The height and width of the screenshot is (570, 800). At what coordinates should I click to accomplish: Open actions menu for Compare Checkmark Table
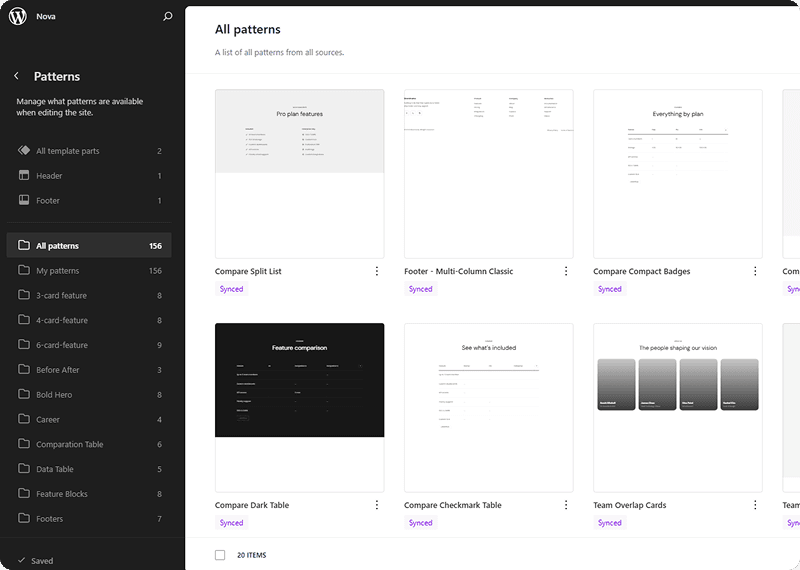coord(566,505)
